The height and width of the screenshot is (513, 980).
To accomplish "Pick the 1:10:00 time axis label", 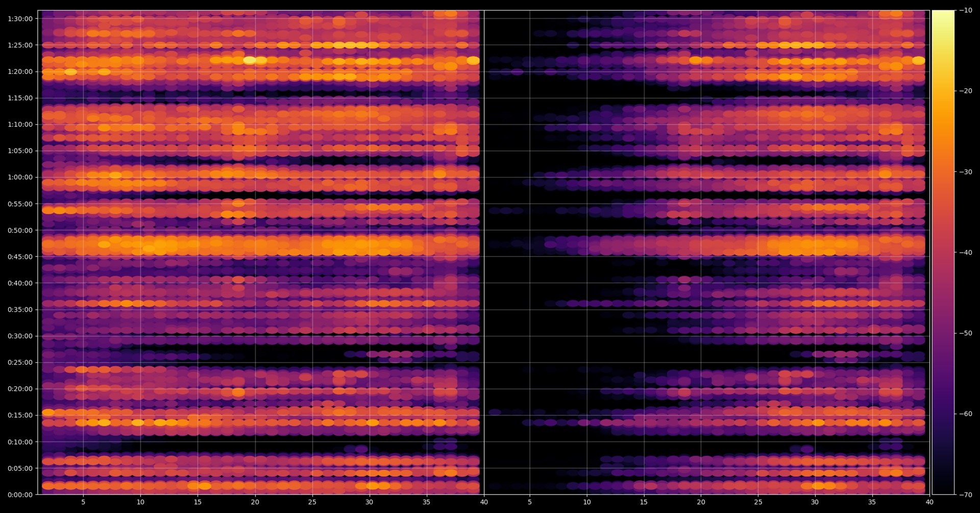I will pyautogui.click(x=20, y=124).
